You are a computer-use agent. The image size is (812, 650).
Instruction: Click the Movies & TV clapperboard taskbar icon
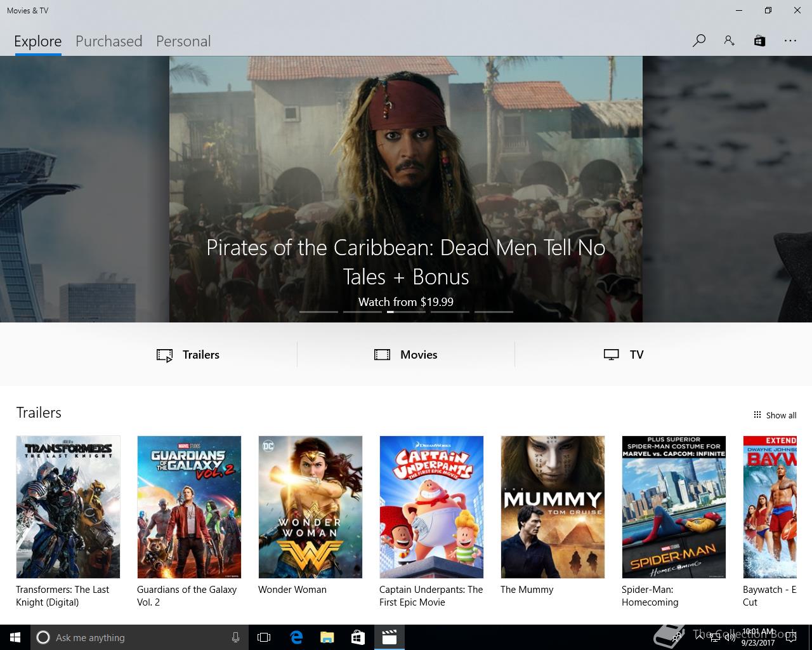pyautogui.click(x=389, y=637)
